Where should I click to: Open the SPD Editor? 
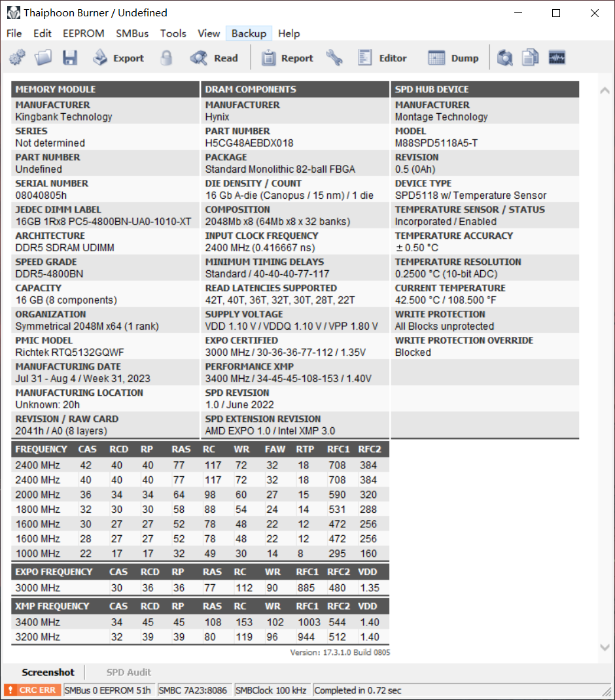click(x=382, y=58)
